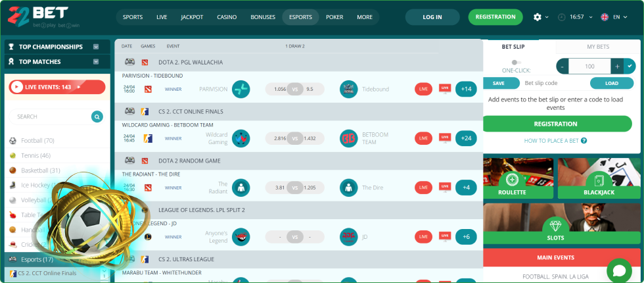Click the Tidebound team logo
The image size is (644, 283).
349,90
